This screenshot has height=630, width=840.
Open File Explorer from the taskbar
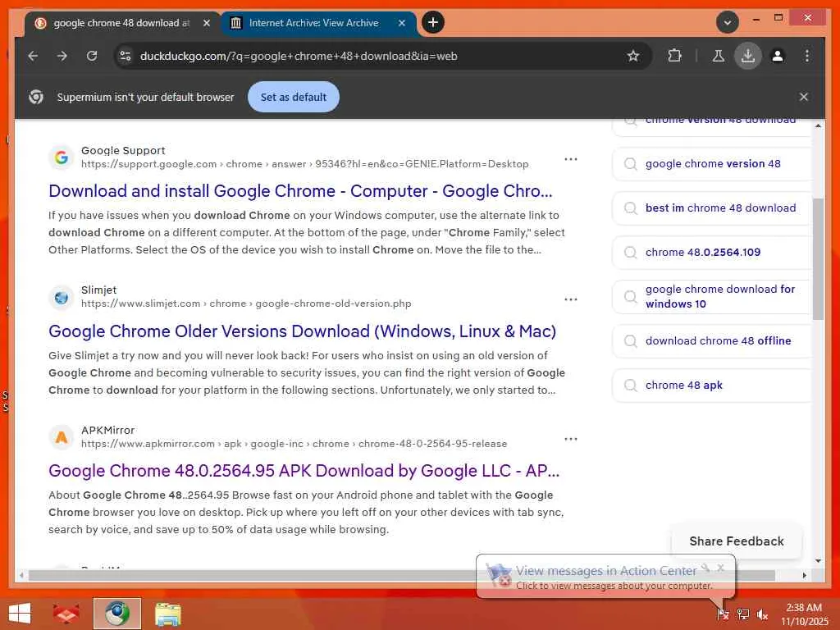click(168, 614)
